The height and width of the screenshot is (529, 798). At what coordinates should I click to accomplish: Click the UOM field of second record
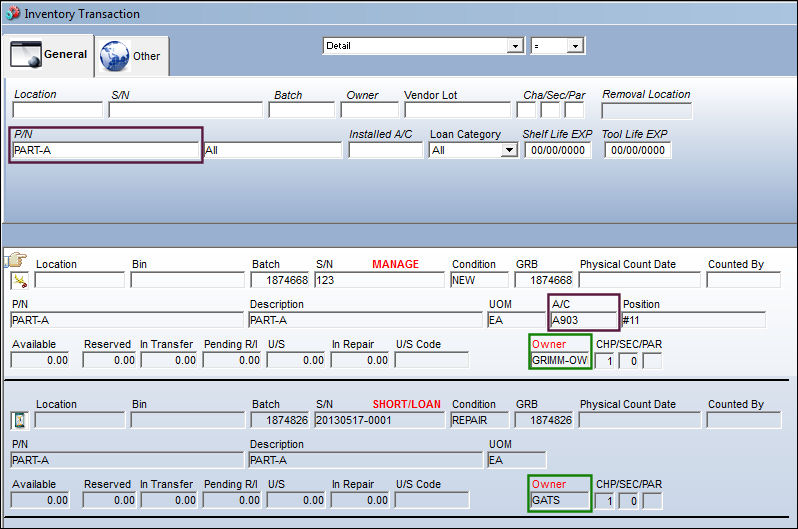[517, 460]
